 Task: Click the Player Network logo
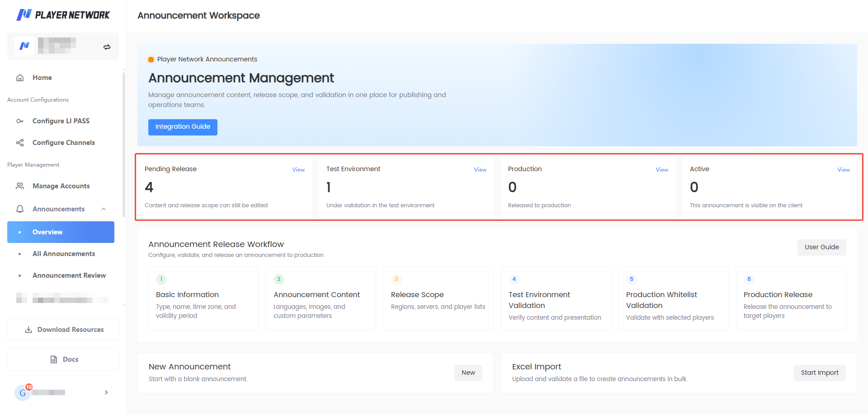coord(63,15)
